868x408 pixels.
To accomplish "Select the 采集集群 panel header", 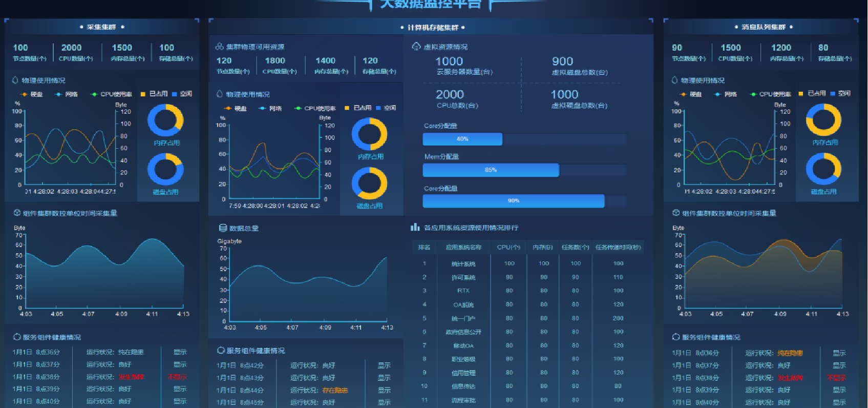I will coord(101,27).
